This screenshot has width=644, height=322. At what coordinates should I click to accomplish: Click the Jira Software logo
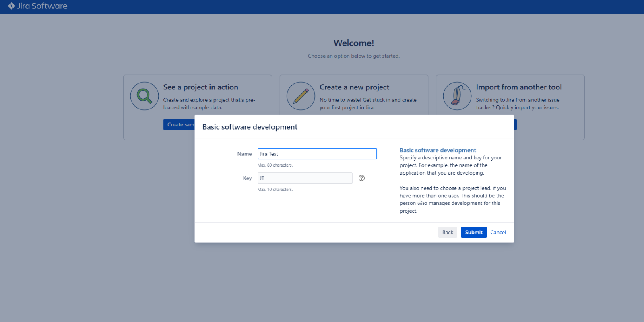click(x=38, y=6)
